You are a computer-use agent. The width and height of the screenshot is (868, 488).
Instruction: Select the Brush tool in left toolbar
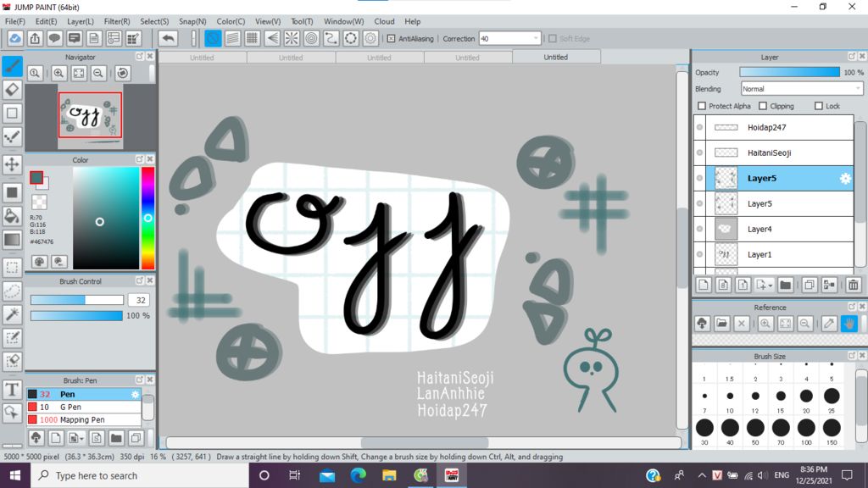[12, 66]
